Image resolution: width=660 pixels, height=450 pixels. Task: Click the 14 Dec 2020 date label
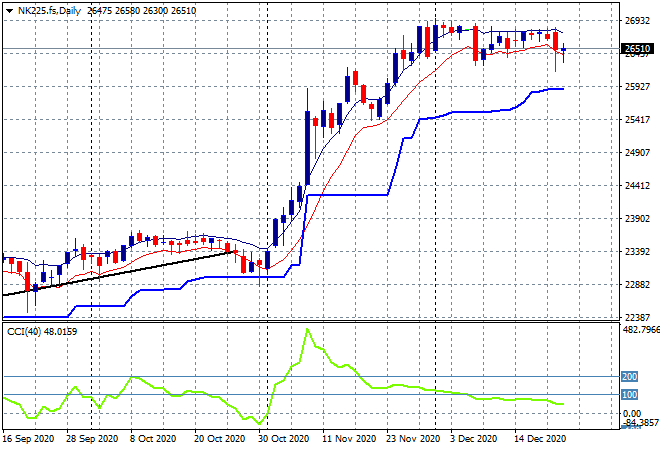click(x=540, y=439)
